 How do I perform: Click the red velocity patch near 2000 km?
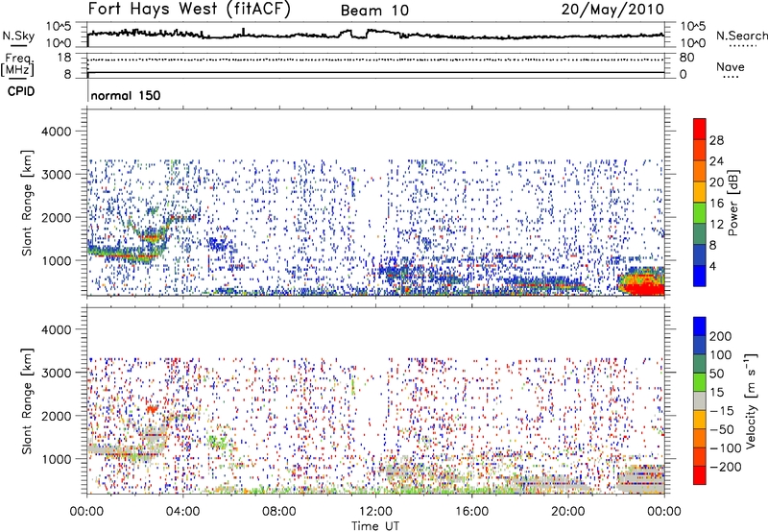pyautogui.click(x=153, y=408)
